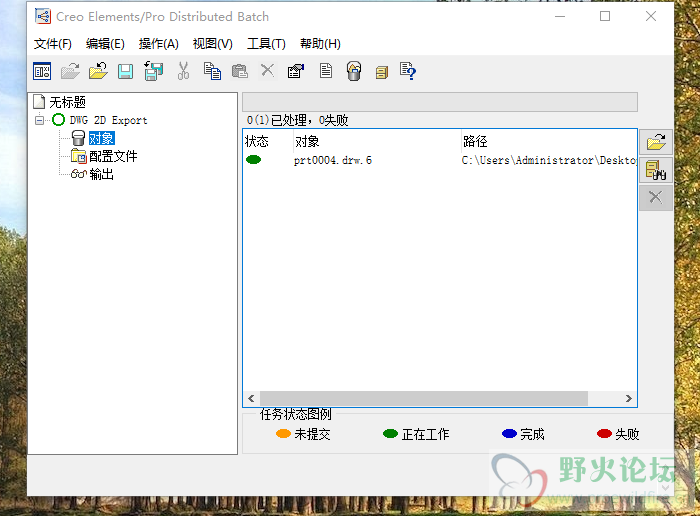Click the Creo Distributed Batch title icon
Image resolution: width=700 pixels, height=516 pixels.
point(43,17)
